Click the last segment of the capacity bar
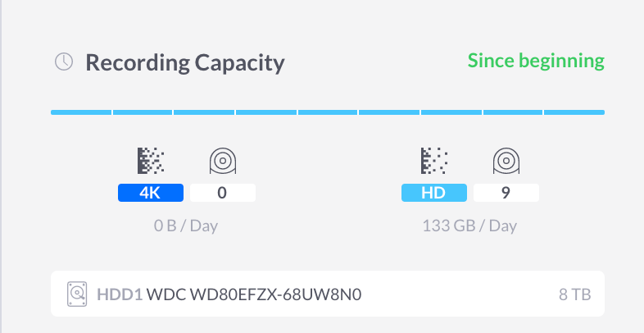Viewport: 644px width, 333px height. pyautogui.click(x=574, y=112)
